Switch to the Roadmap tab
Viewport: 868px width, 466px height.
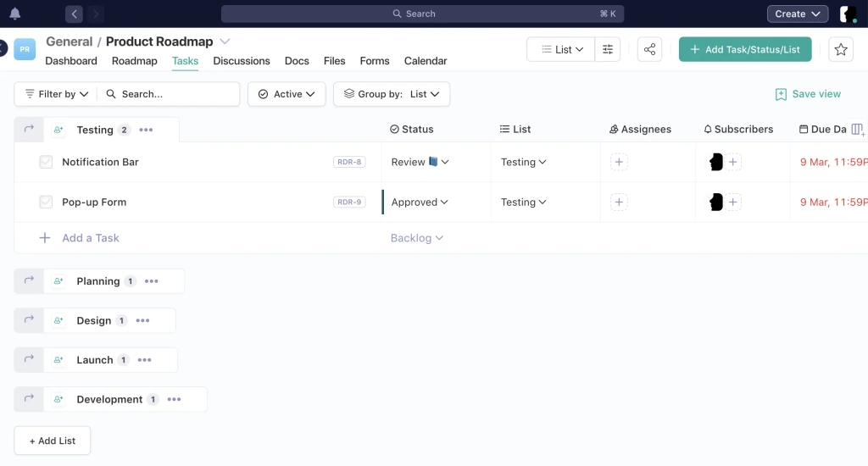pyautogui.click(x=135, y=61)
